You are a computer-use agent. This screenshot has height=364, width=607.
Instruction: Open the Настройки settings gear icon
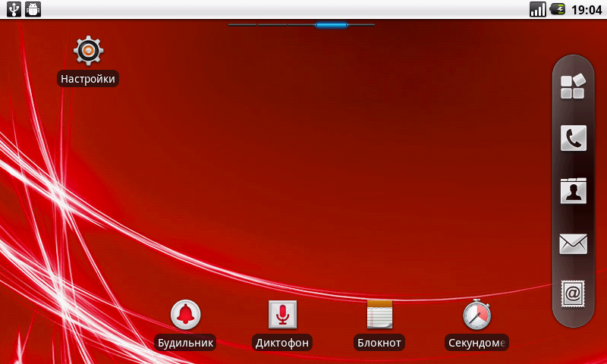[x=88, y=51]
